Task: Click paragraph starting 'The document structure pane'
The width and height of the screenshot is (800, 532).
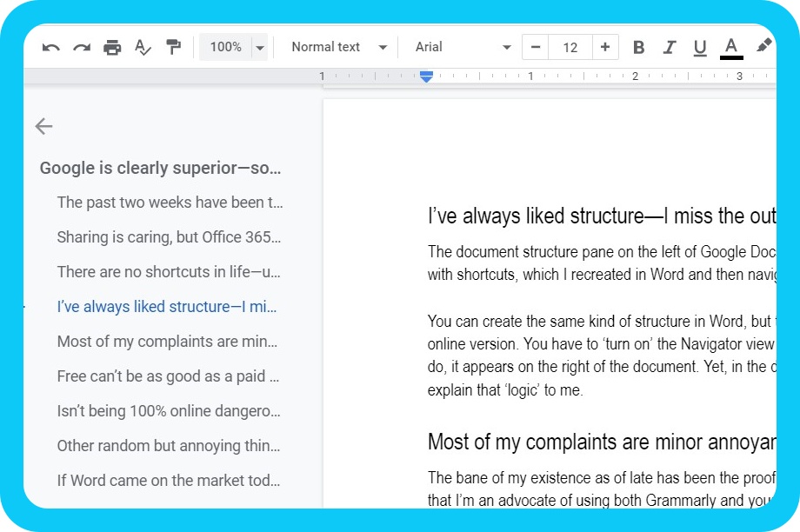Action: coord(602,263)
